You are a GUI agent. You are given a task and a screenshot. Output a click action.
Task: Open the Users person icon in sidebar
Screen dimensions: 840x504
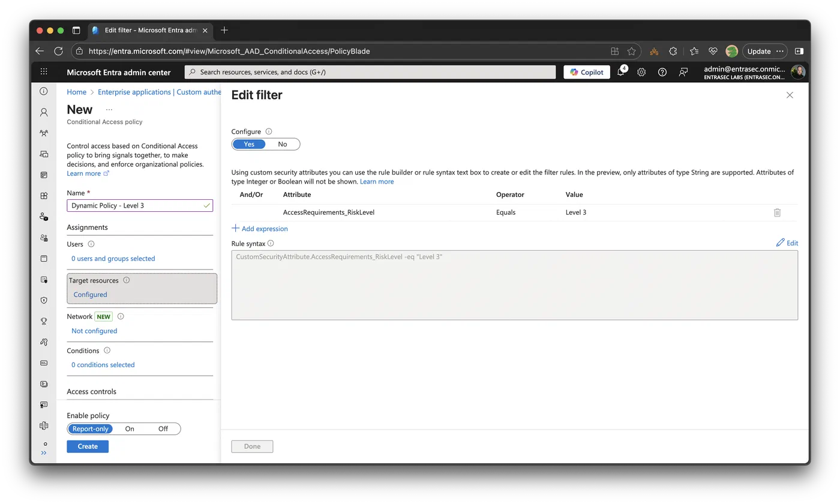coord(44,112)
